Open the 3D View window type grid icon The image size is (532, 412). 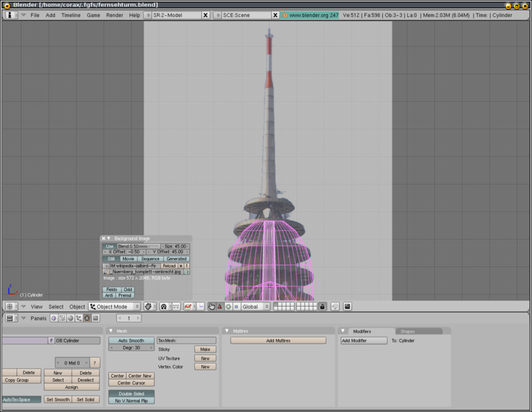pos(11,307)
